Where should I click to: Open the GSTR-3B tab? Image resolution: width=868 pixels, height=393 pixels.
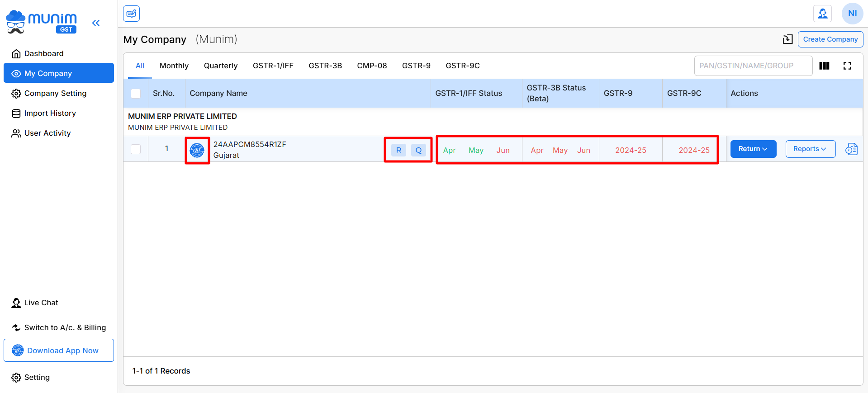click(325, 66)
